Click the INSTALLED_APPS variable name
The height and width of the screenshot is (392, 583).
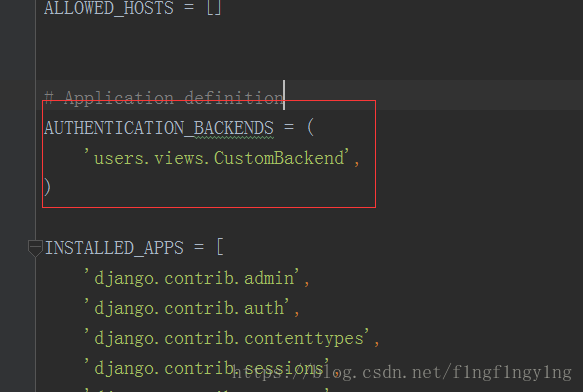114,248
